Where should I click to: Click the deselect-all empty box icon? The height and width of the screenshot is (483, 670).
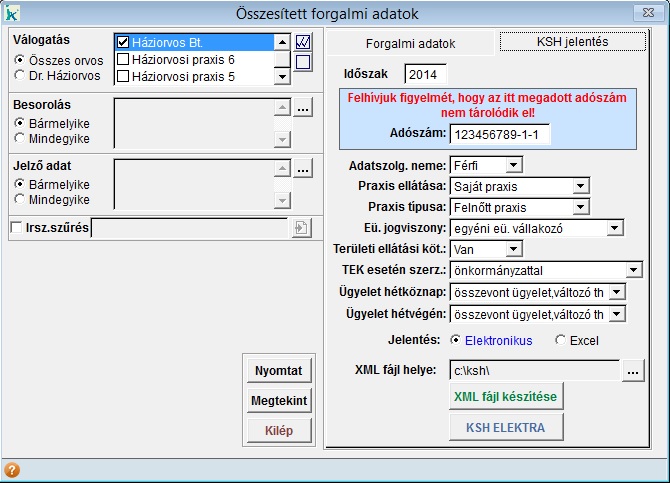point(303,63)
